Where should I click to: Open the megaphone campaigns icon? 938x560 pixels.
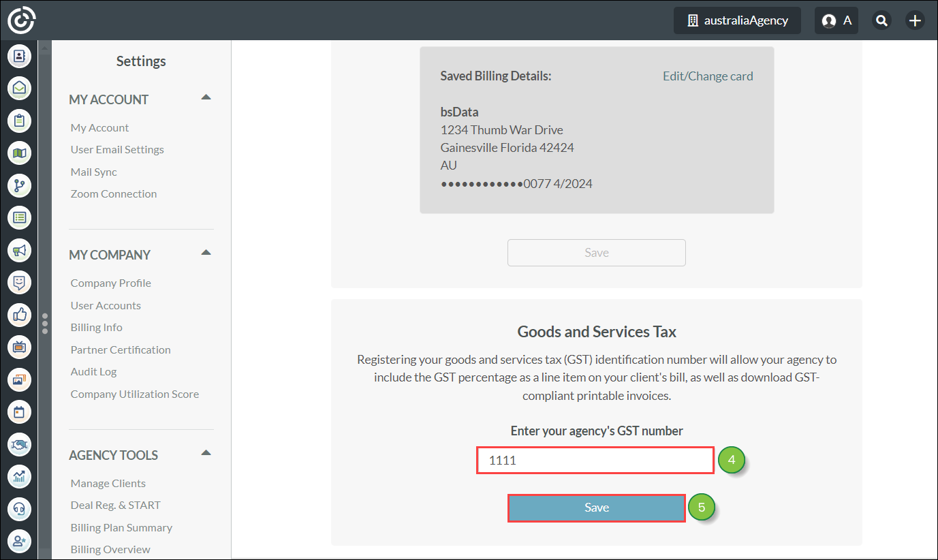coord(20,250)
